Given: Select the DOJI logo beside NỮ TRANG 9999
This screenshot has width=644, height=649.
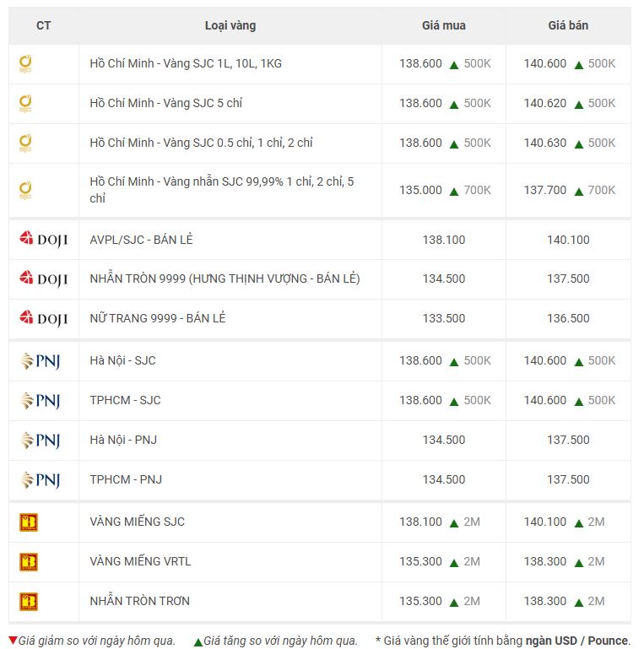Looking at the screenshot, I should pos(43,318).
